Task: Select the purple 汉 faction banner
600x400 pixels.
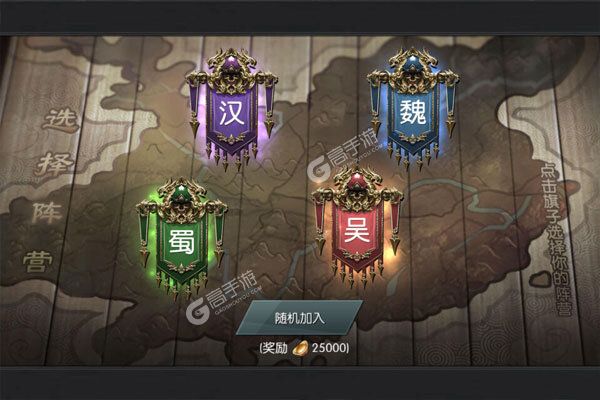Action: (232, 111)
